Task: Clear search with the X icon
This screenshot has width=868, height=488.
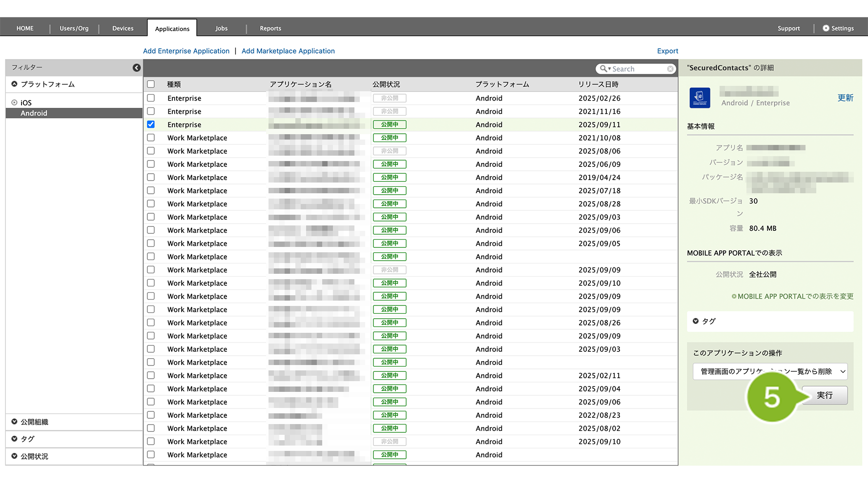Action: point(670,69)
